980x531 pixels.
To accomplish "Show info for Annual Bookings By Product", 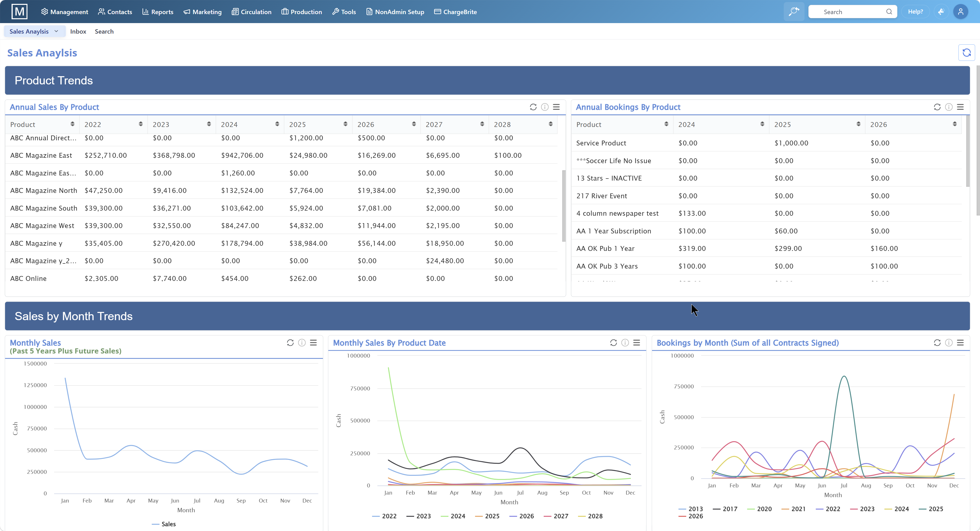I will (x=949, y=107).
